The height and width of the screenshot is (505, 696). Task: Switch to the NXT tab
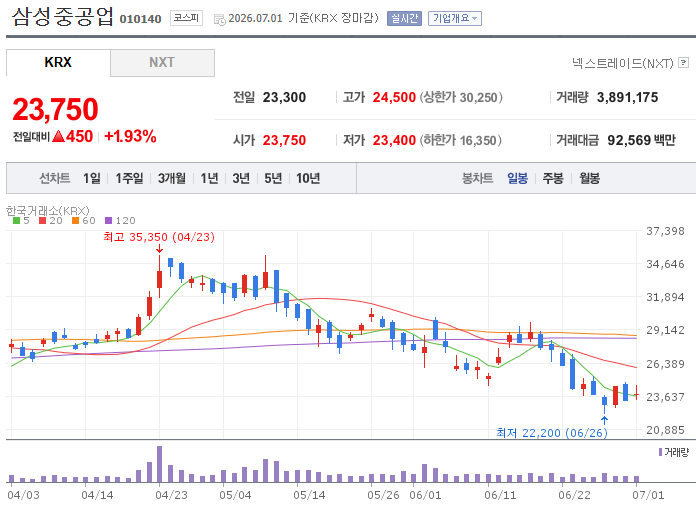tap(162, 63)
